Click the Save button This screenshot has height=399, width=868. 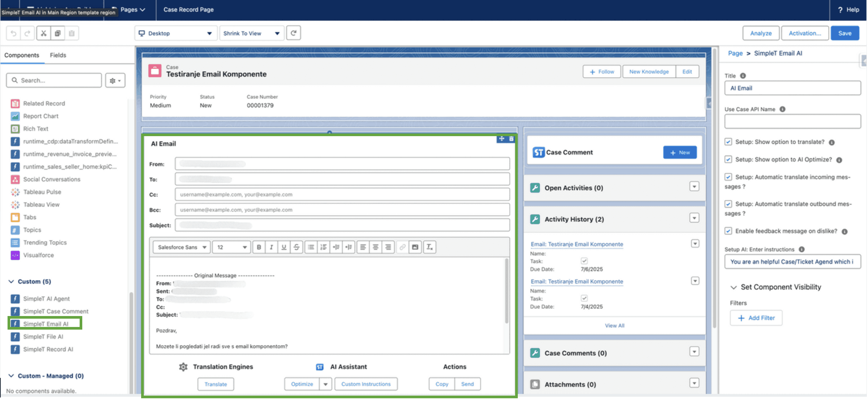[x=845, y=33]
